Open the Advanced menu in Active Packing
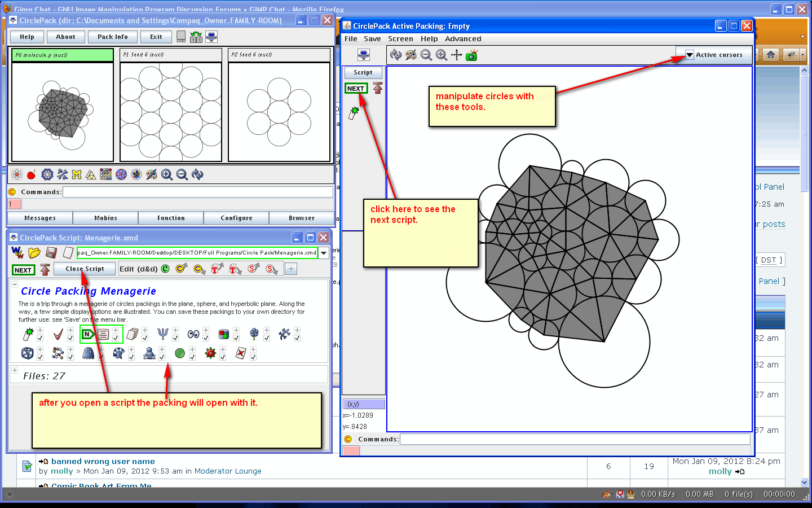 (463, 39)
